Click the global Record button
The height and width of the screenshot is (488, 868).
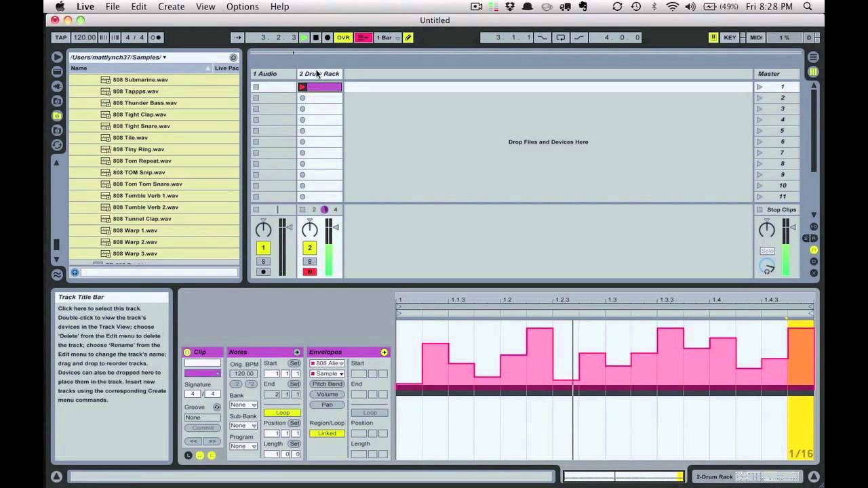[x=327, y=37]
